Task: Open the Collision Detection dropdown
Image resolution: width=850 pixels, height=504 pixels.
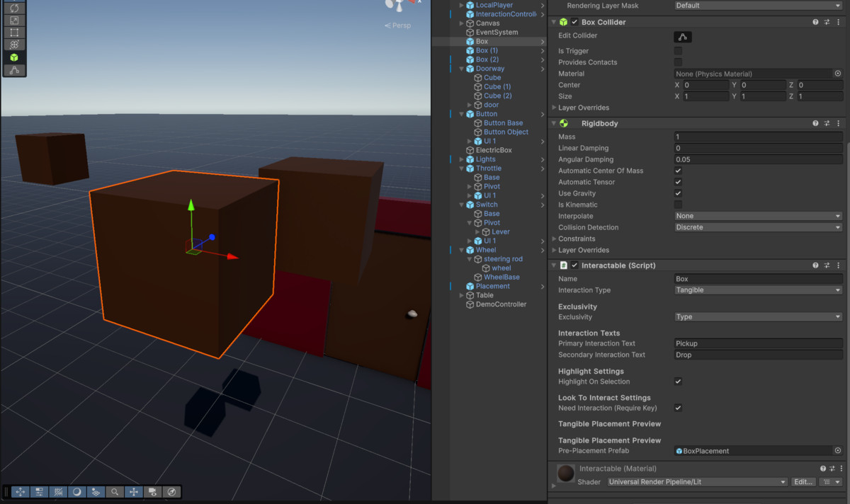Action: click(x=758, y=227)
